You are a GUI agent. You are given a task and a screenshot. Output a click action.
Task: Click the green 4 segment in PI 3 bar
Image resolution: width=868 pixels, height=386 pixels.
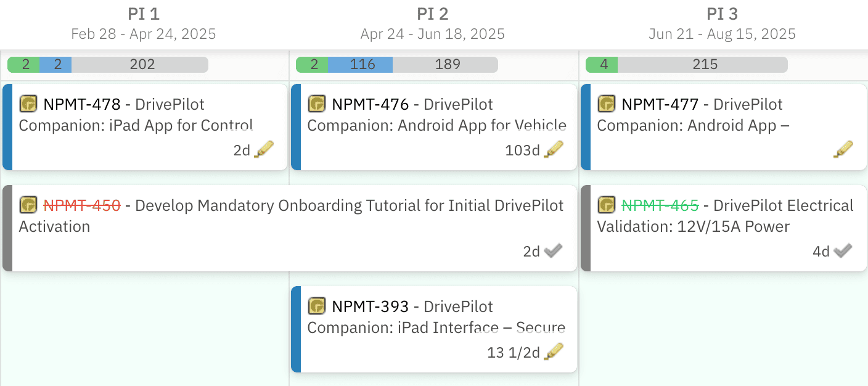602,64
